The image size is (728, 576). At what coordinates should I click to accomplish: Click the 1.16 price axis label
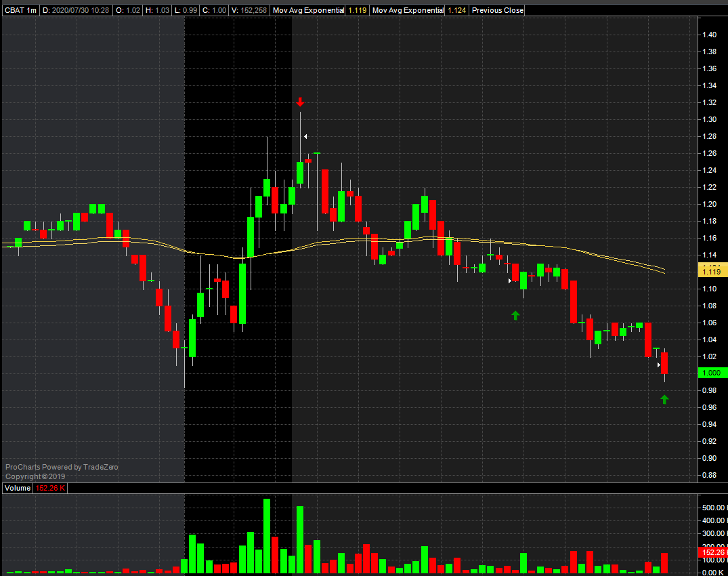tap(710, 239)
